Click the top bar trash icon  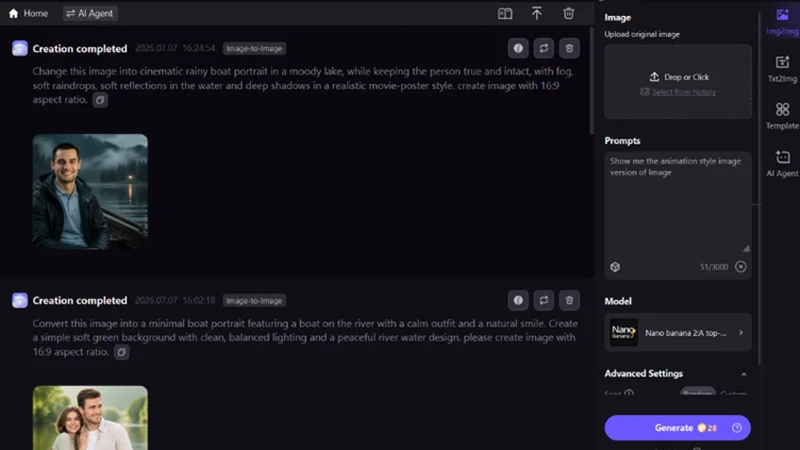[568, 13]
